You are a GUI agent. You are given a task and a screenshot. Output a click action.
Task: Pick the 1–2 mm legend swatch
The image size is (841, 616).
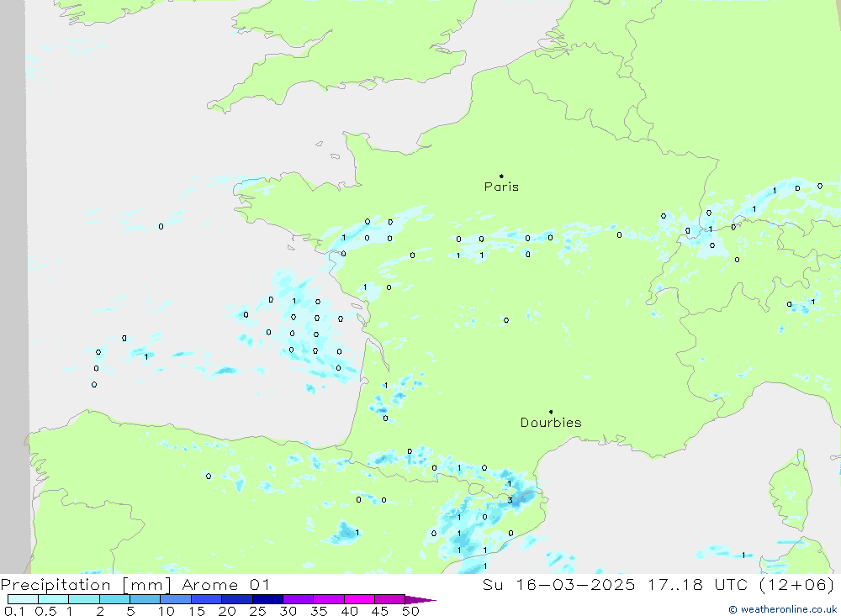(84, 599)
